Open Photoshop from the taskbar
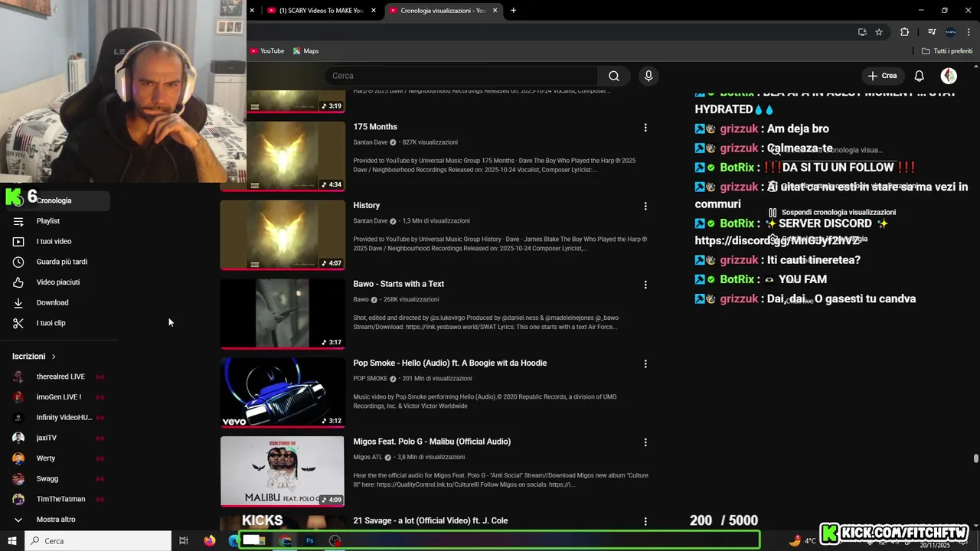The height and width of the screenshot is (551, 980). point(310,541)
